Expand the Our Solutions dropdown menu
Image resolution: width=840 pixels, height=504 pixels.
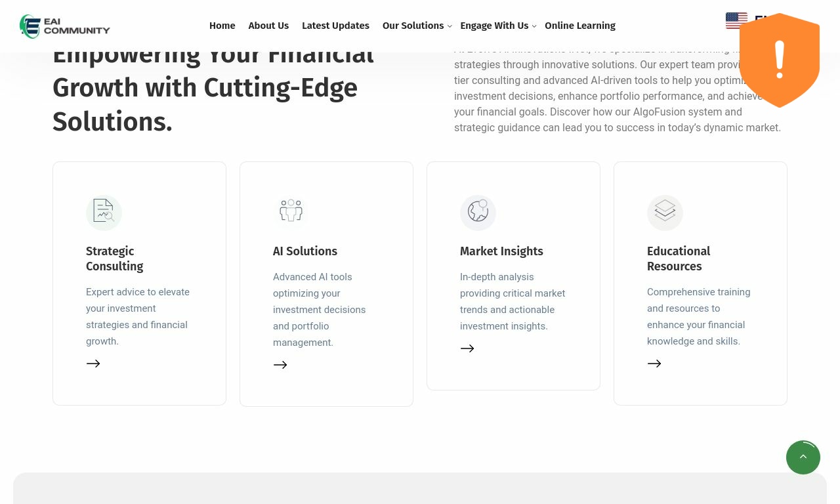pos(417,26)
